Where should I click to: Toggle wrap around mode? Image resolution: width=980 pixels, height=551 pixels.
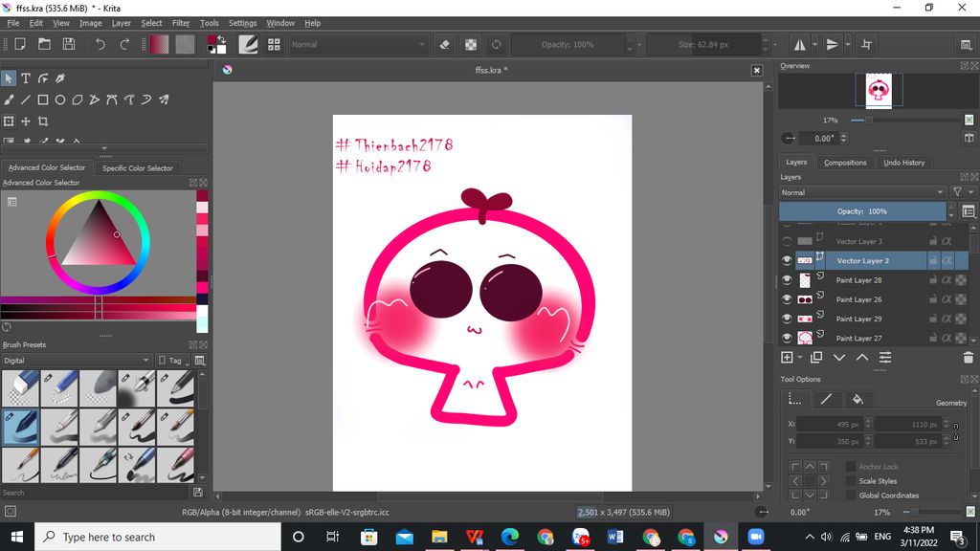pyautogui.click(x=866, y=44)
